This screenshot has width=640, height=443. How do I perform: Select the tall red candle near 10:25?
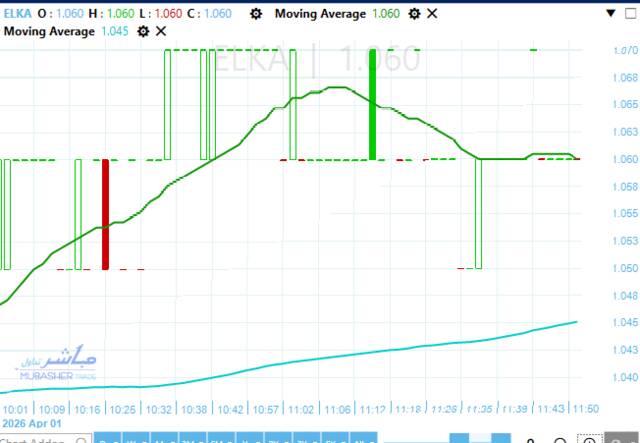pos(105,214)
